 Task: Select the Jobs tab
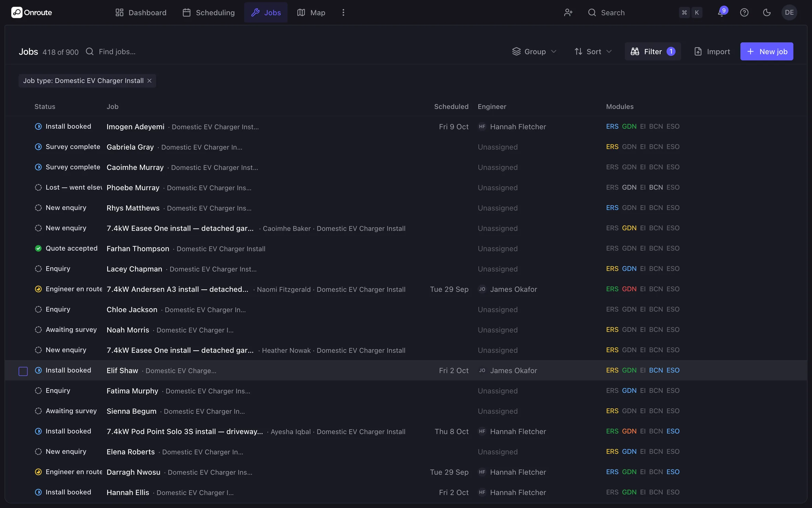click(x=266, y=12)
